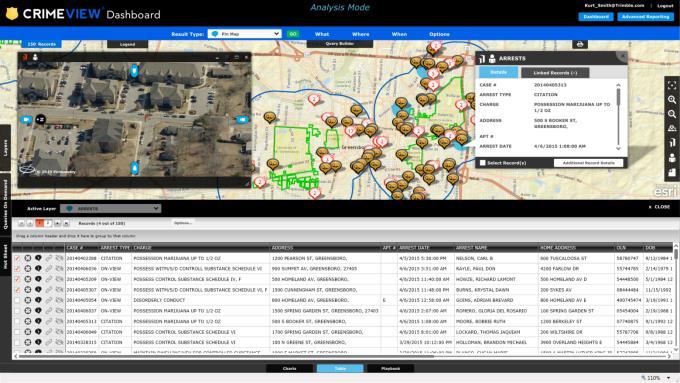Open the table Options dropdown

tap(183, 223)
